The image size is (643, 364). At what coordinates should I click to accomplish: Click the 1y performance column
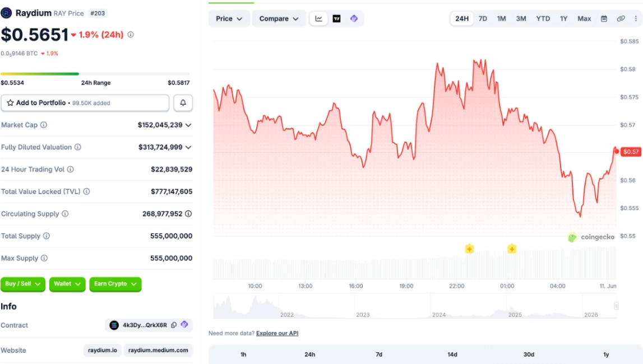tap(606, 354)
